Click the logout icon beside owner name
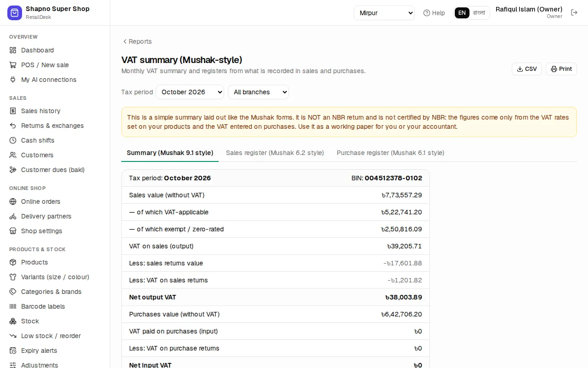Screen dimensions: 588x368 (574, 12)
